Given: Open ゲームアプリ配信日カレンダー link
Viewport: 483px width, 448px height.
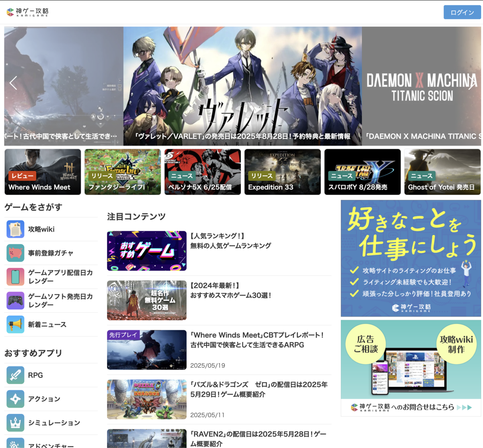Looking at the screenshot, I should click(60, 277).
